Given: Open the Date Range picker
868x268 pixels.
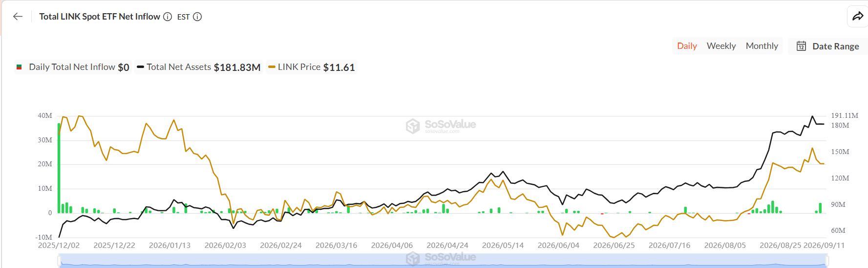Looking at the screenshot, I should [x=827, y=46].
